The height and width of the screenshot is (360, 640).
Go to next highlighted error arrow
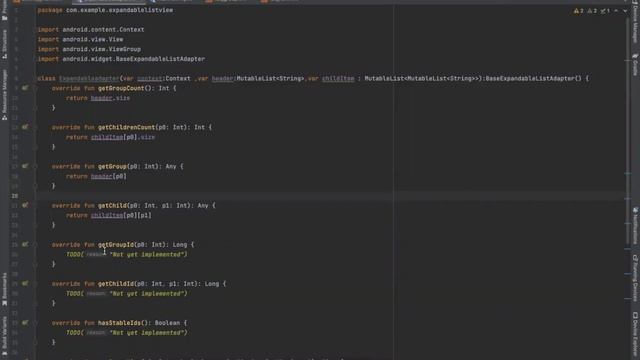click(625, 11)
